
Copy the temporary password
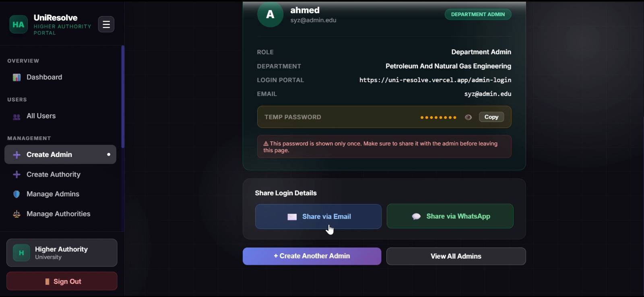(x=491, y=117)
